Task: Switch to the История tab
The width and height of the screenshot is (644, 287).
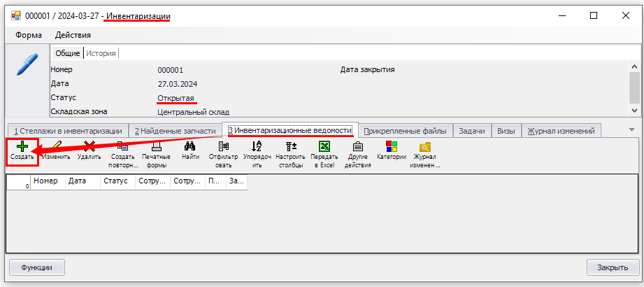Action: click(x=101, y=53)
